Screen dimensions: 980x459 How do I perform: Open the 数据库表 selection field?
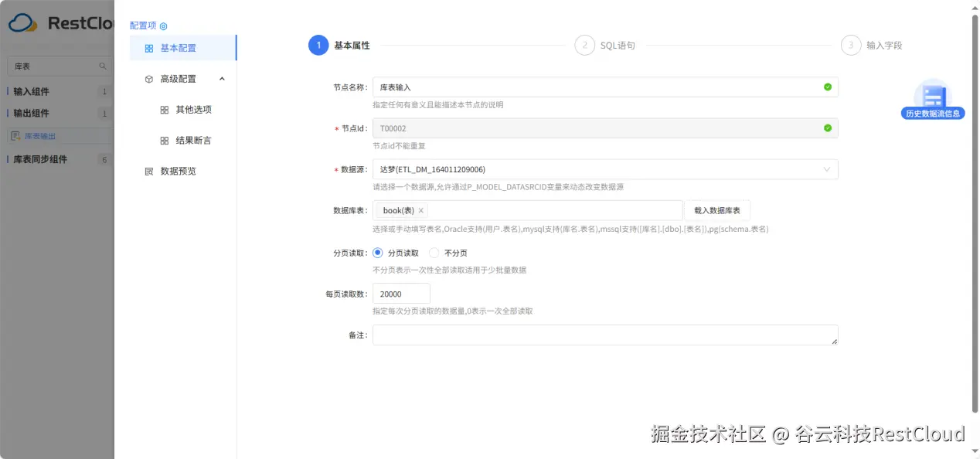coord(541,209)
